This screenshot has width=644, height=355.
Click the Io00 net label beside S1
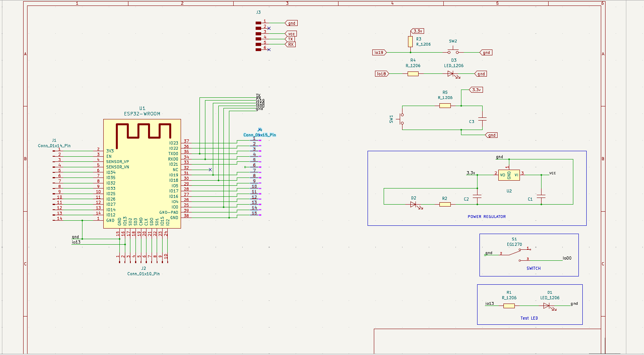567,258
